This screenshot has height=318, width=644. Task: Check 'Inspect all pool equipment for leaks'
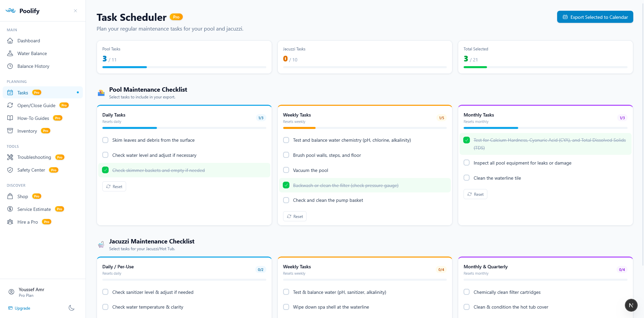click(467, 163)
